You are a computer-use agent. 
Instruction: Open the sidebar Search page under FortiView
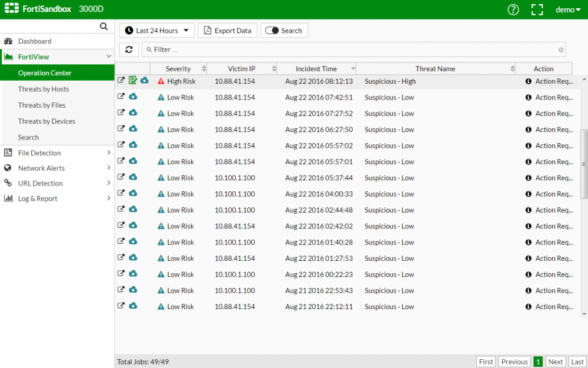28,137
